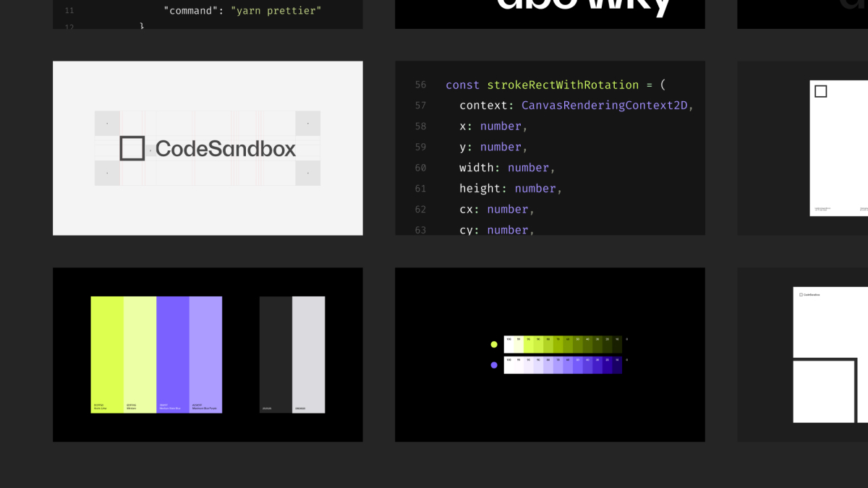Pick the lime scale tone 10 step
The height and width of the screenshot is (488, 868).
coord(617,344)
